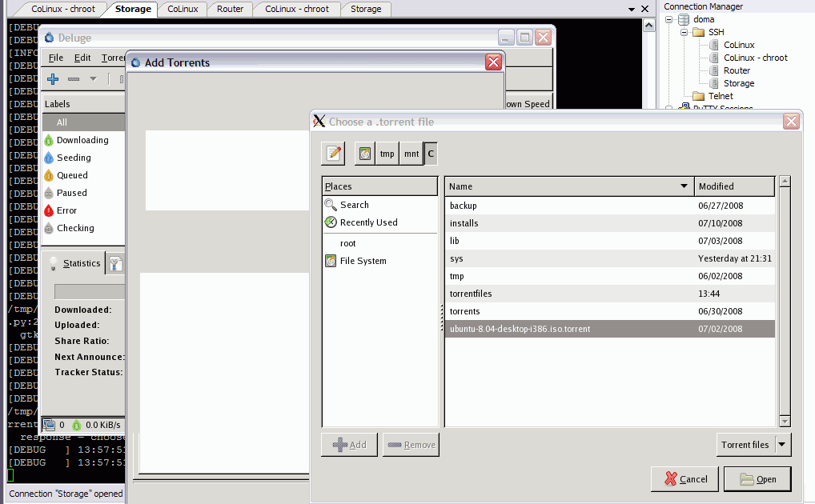The image size is (815, 504).
Task: Select the torrents folder row
Action: (610, 312)
